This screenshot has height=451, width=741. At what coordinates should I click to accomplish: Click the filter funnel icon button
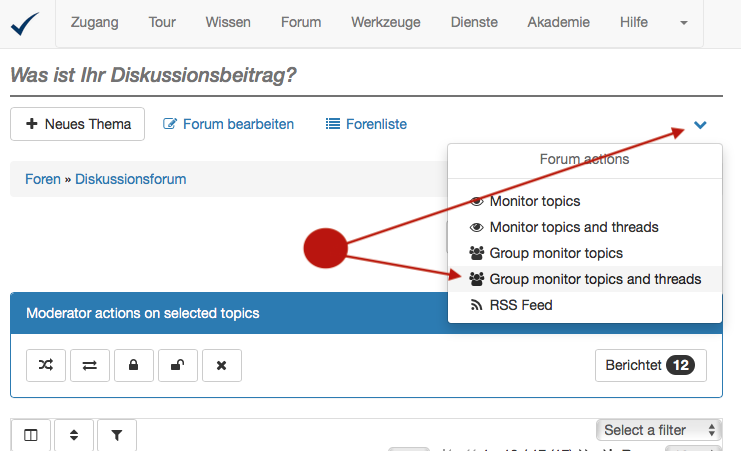click(x=116, y=435)
